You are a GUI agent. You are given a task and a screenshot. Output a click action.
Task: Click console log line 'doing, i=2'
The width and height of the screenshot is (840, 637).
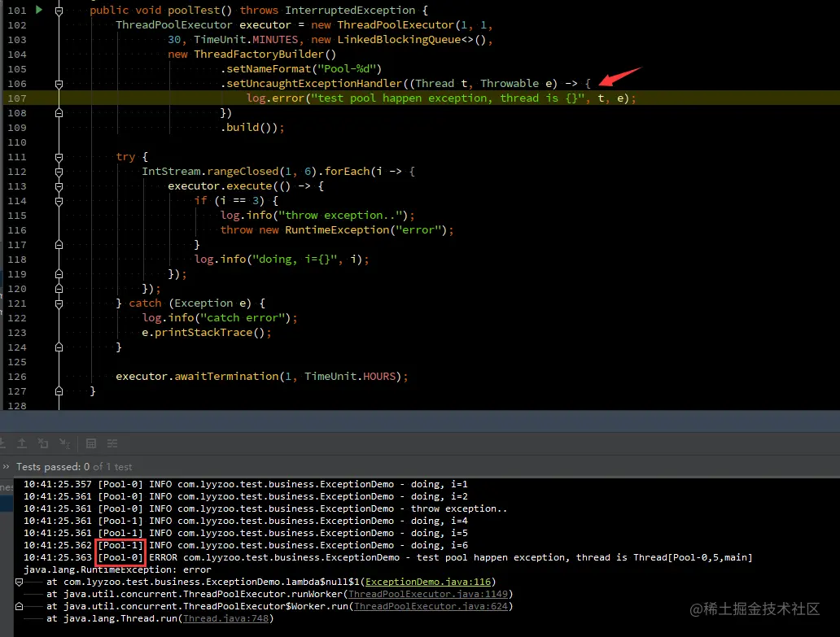click(245, 497)
